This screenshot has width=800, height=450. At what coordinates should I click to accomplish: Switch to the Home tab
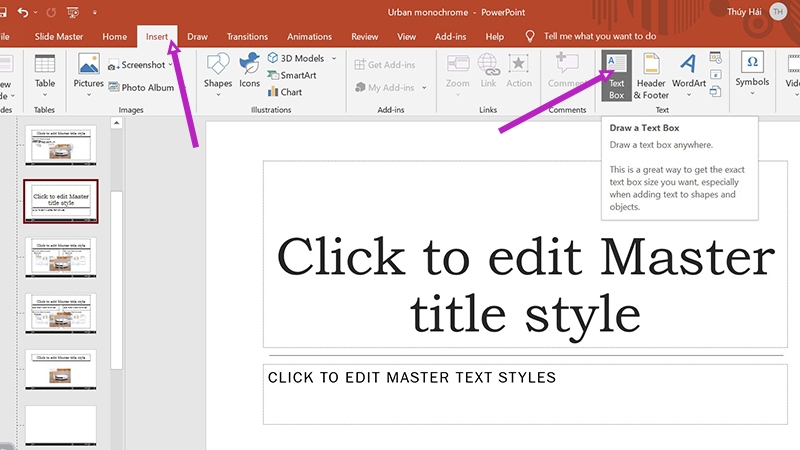(x=114, y=37)
